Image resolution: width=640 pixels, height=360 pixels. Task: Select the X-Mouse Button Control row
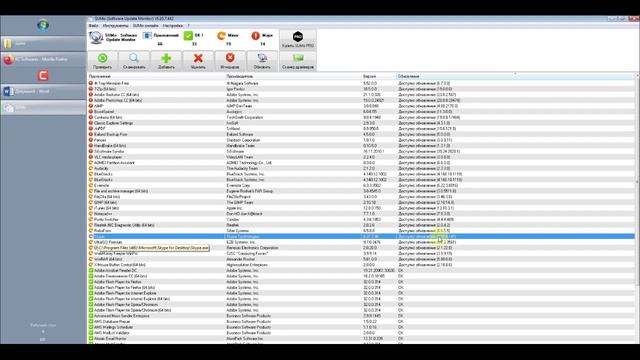(361, 265)
